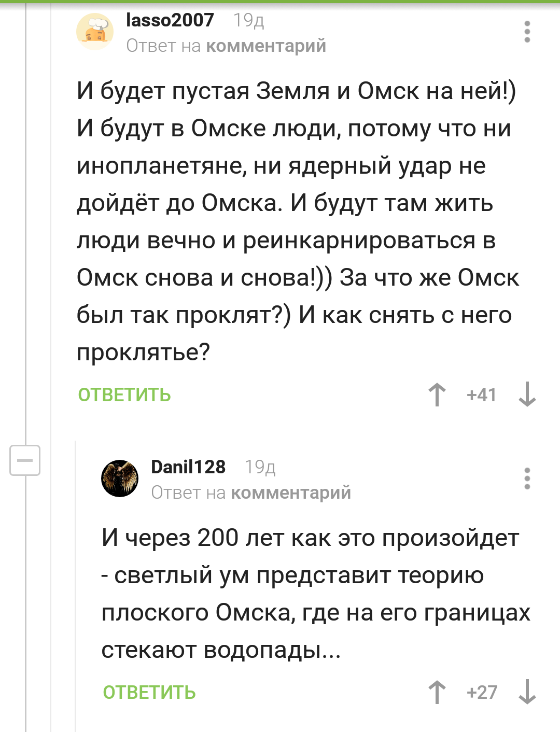This screenshot has height=732, width=560.
Task: Downvote Danil128's comment with down arrow
Action: pos(527,692)
